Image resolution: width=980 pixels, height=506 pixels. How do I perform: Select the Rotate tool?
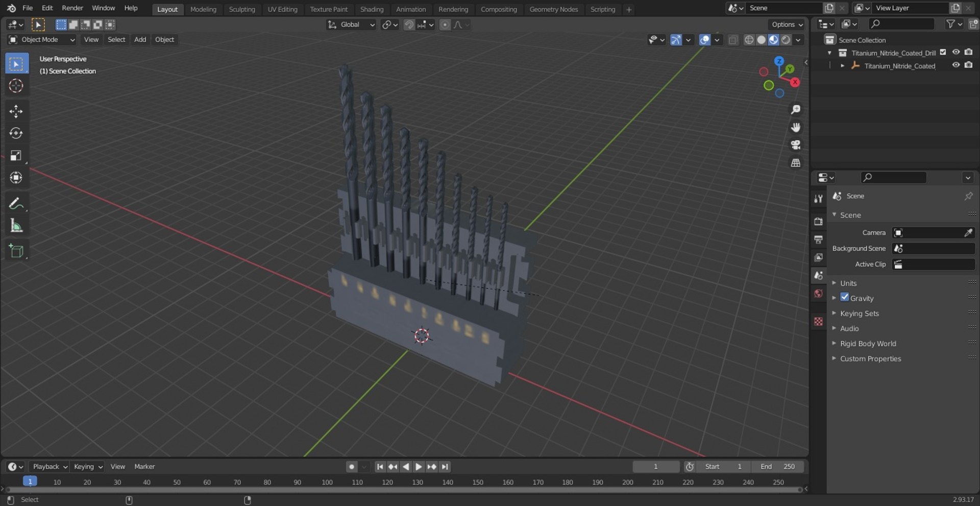pyautogui.click(x=16, y=133)
